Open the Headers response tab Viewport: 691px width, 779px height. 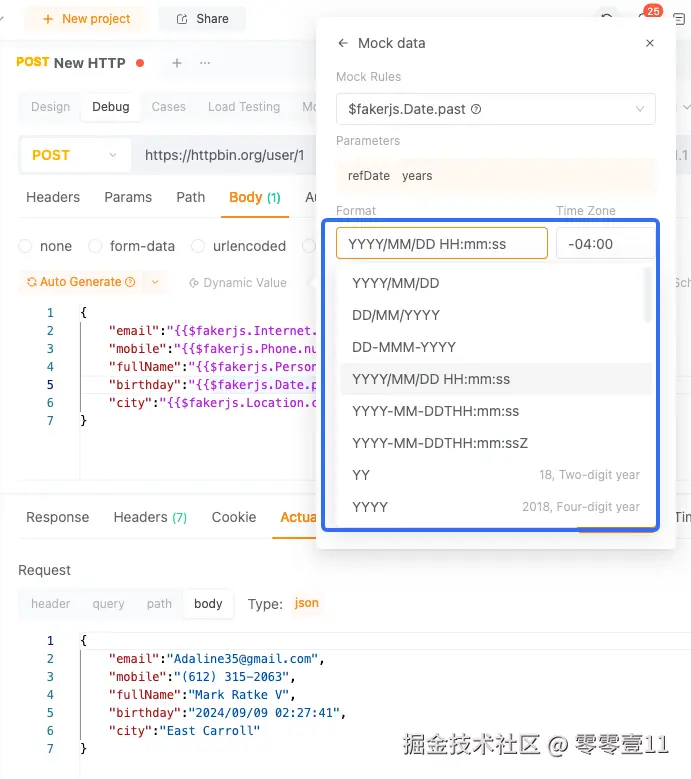(150, 517)
